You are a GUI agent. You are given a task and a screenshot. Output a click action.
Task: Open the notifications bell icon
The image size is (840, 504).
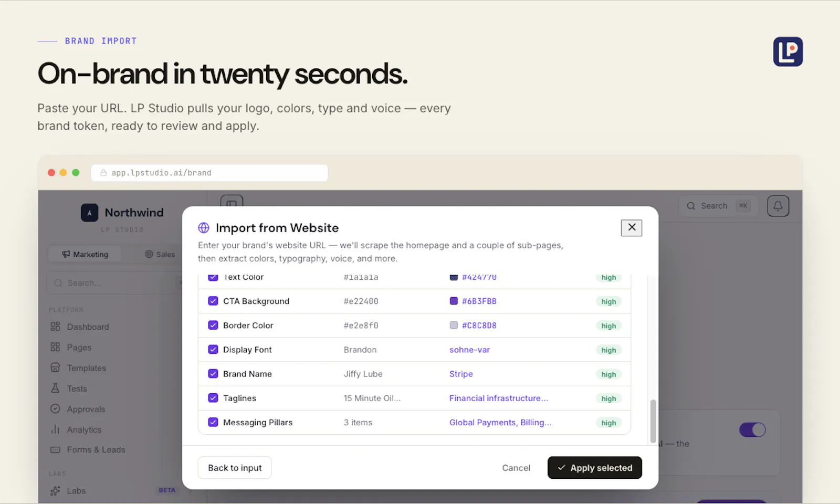[x=778, y=206]
